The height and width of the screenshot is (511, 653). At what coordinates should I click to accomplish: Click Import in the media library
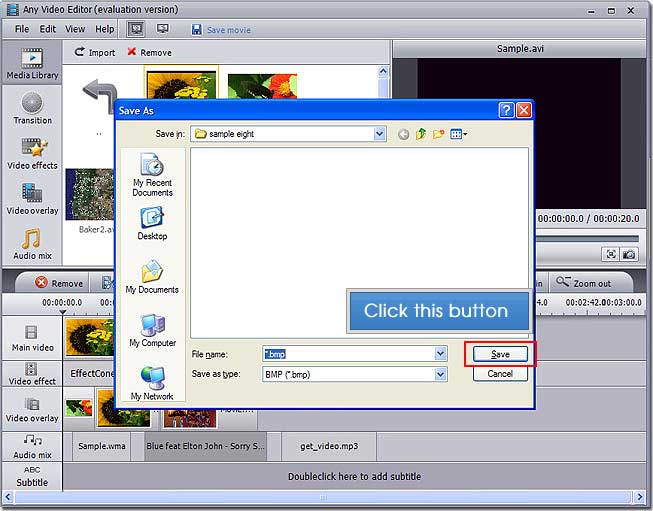coord(95,52)
